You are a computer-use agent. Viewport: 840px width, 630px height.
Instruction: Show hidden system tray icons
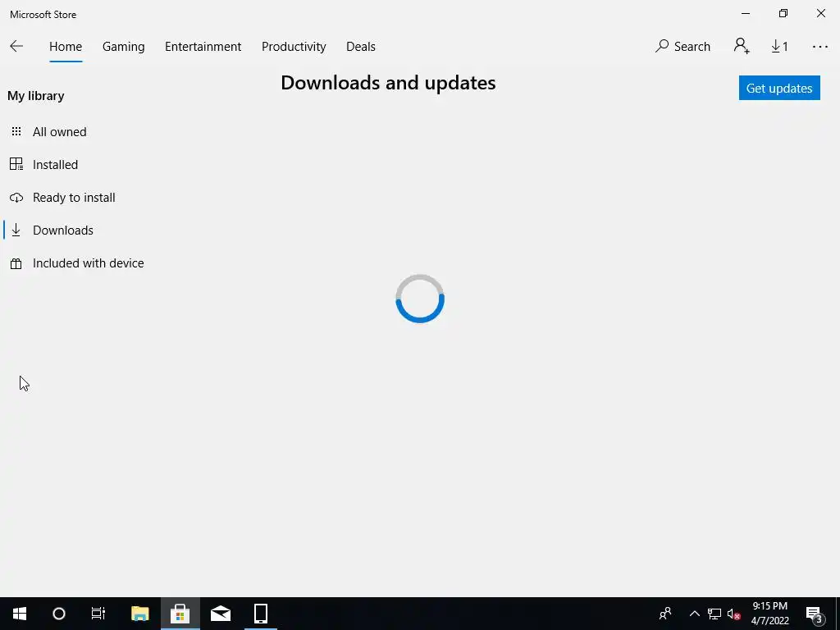coord(694,614)
